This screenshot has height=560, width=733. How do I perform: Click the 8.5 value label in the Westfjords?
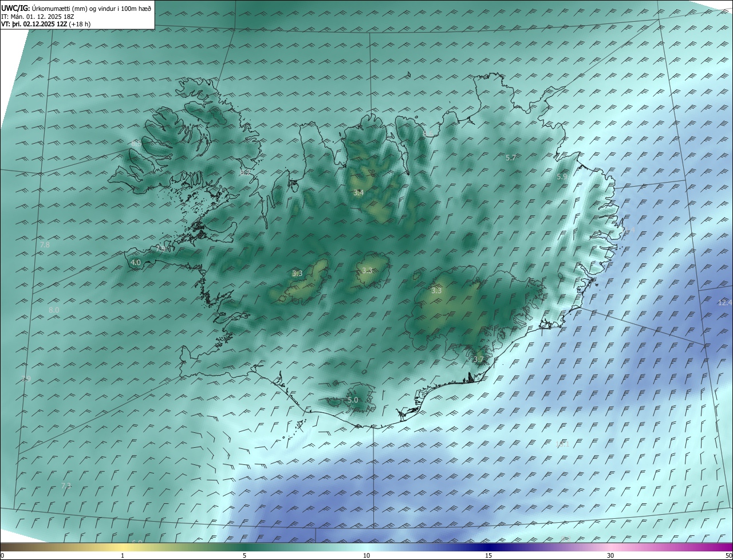click(x=135, y=143)
